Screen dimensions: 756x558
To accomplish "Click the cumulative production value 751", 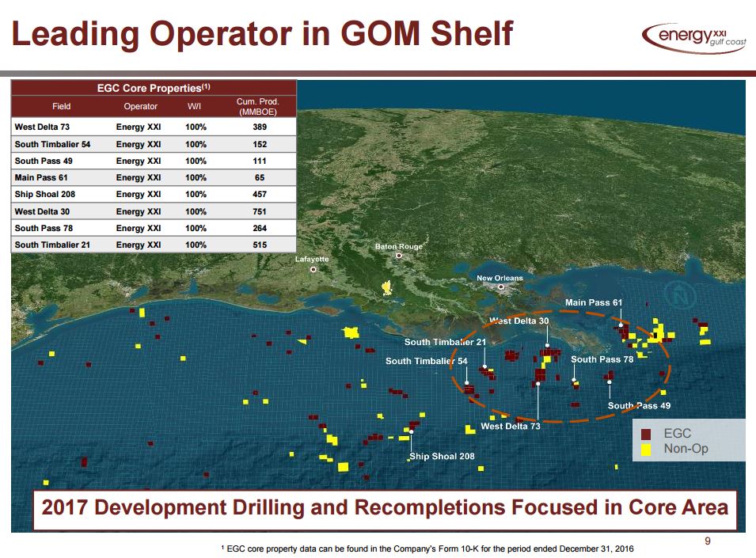I will tap(260, 211).
